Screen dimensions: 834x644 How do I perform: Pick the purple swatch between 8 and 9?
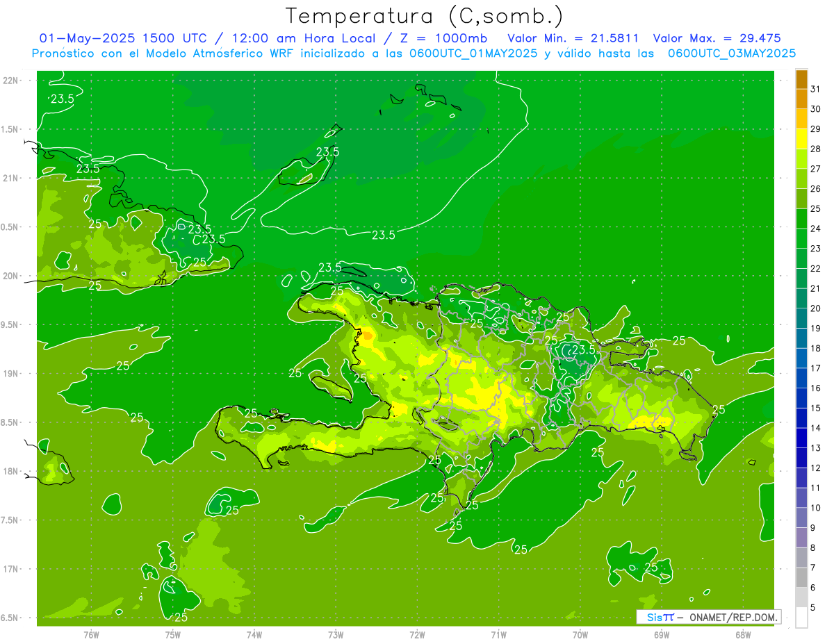(801, 538)
